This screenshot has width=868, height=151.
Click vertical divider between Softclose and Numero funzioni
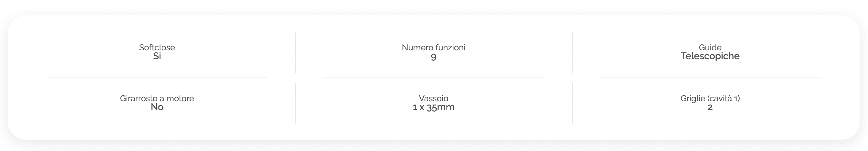(x=296, y=52)
